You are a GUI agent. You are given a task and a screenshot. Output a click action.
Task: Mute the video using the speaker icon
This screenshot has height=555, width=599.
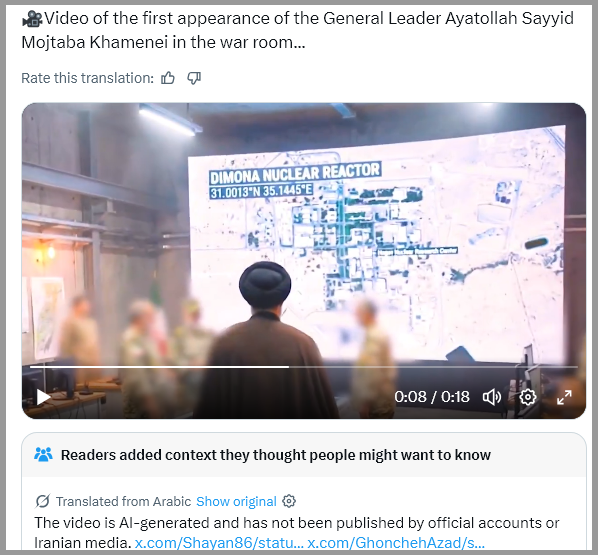[492, 397]
